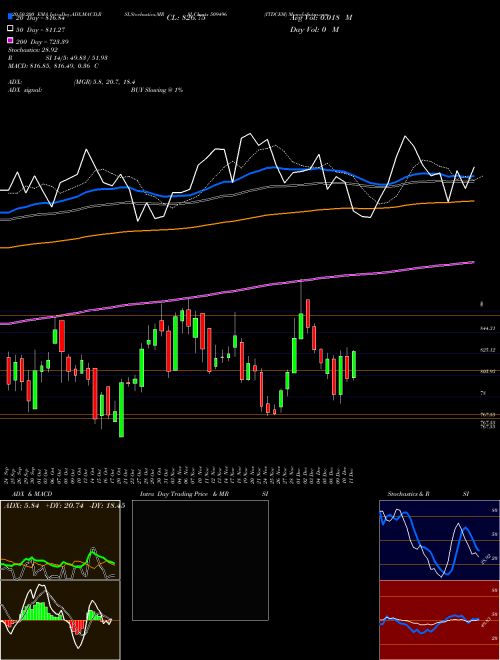
Task: Click the 'ADX & MACD' panel title
Action: coord(32,494)
